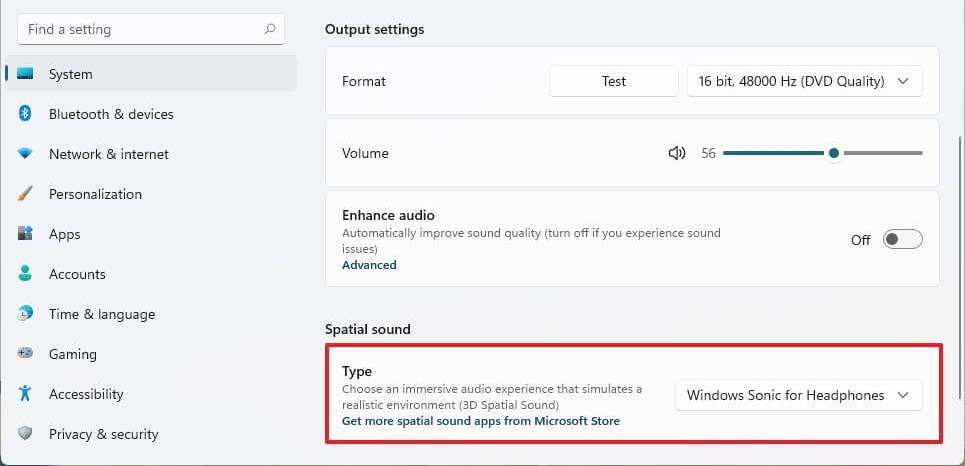The width and height of the screenshot is (965, 466).
Task: Click the Accounts person icon
Action: 26,274
